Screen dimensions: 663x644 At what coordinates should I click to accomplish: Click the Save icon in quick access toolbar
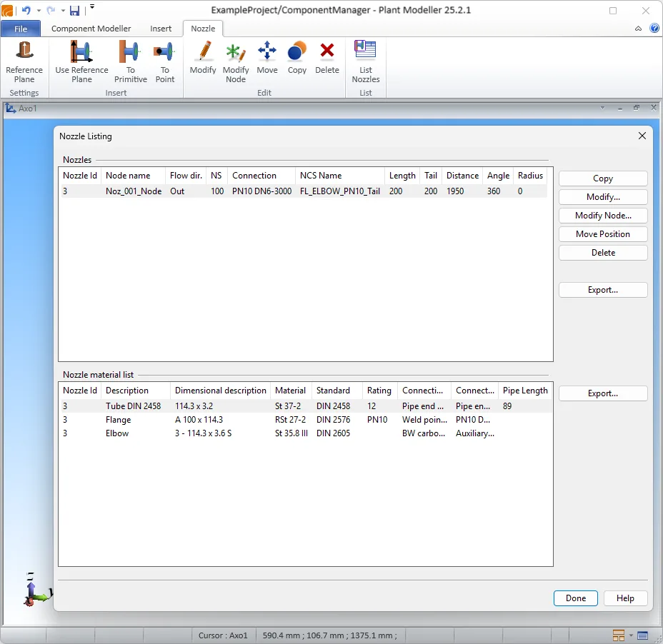tap(74, 10)
